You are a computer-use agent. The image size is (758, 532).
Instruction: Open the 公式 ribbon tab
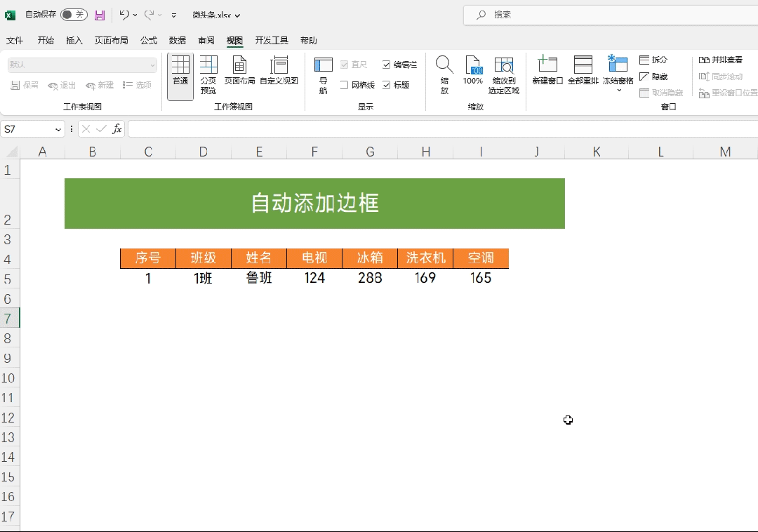148,41
